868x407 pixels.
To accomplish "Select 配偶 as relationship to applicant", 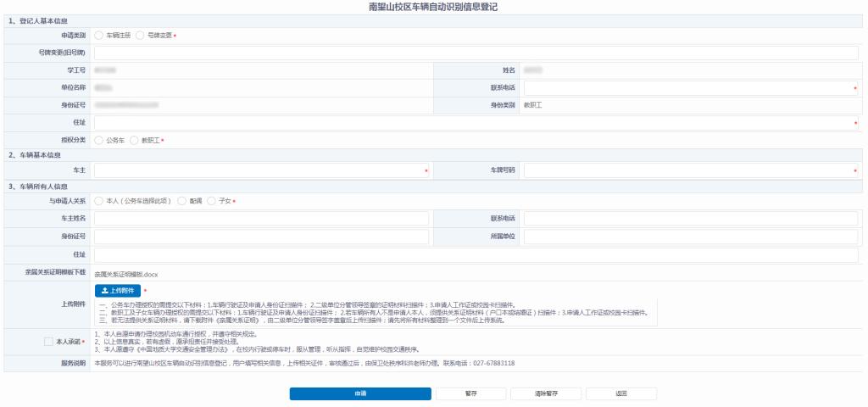I will tap(182, 201).
